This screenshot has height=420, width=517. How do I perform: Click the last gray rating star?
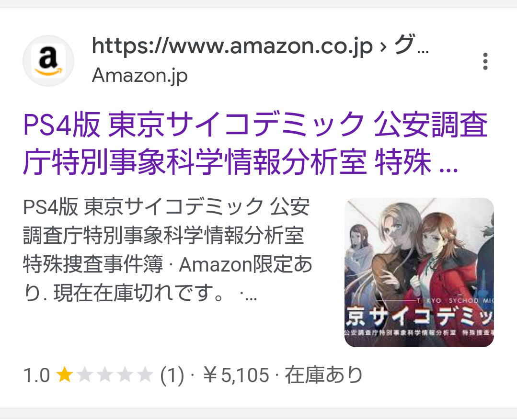(x=145, y=375)
